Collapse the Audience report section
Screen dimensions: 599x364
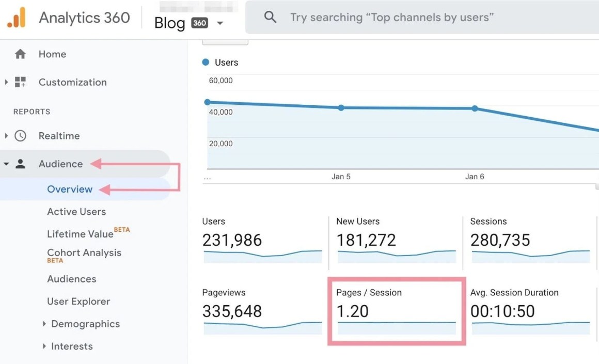(6, 164)
